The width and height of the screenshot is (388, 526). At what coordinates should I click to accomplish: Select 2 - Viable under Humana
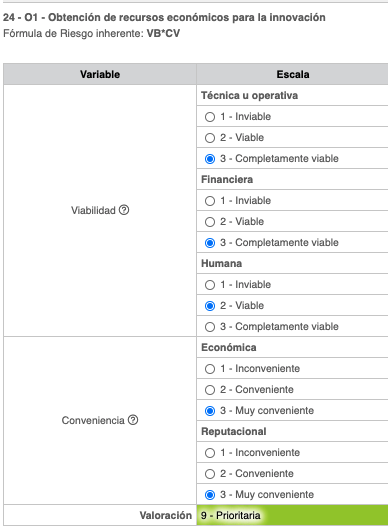coord(210,306)
